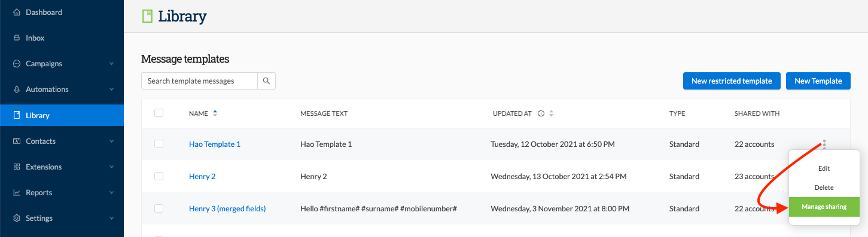The width and height of the screenshot is (868, 237).
Task: Click the New restricted template button
Action: pos(732,81)
